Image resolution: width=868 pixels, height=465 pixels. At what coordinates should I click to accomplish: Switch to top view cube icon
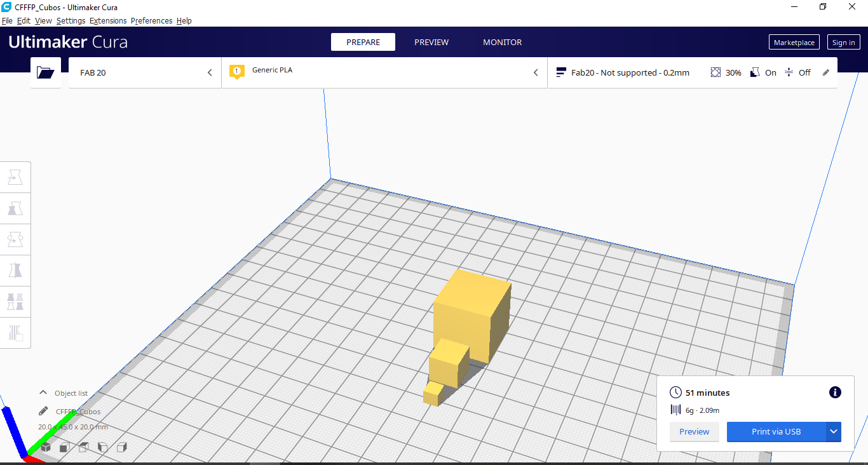click(83, 447)
